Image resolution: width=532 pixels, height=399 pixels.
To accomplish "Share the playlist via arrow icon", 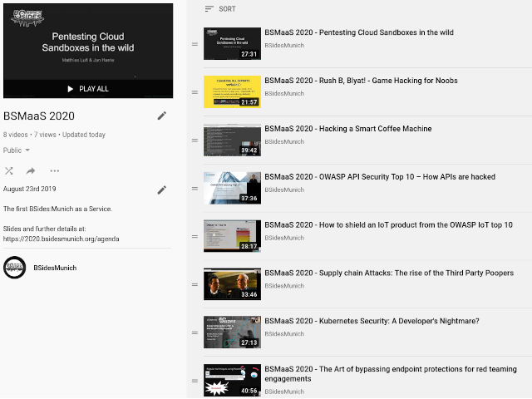I will [x=31, y=170].
